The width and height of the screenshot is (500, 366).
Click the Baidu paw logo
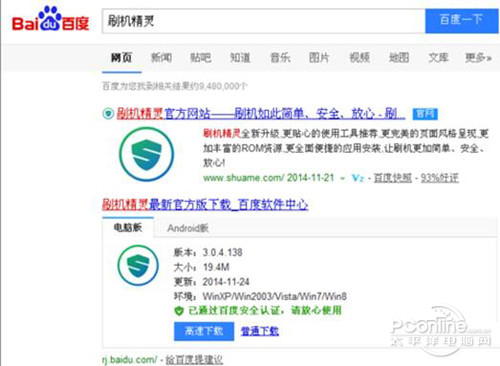[51, 20]
